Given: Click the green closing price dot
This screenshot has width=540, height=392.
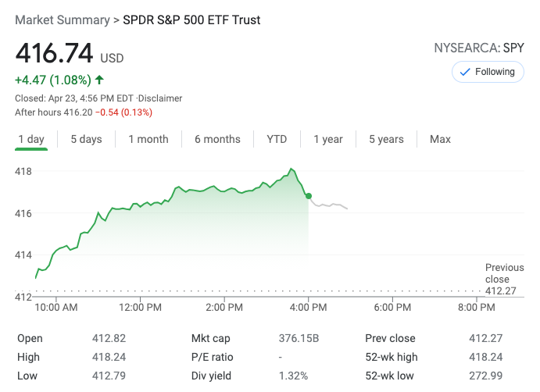Looking at the screenshot, I should 309,196.
